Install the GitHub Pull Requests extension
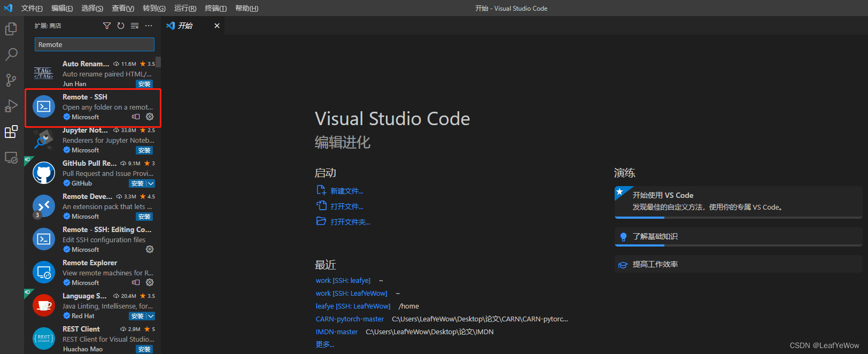 pyautogui.click(x=137, y=183)
